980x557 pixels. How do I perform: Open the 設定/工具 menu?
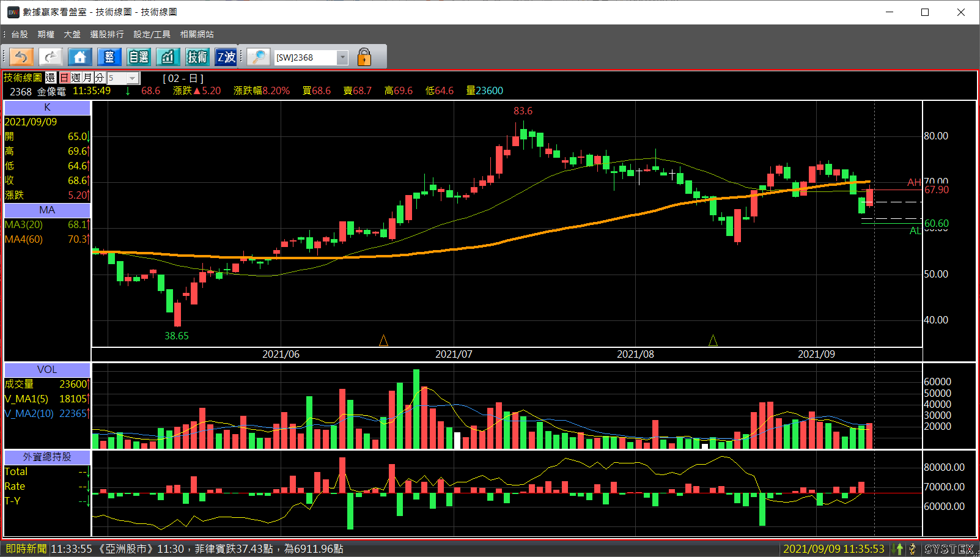click(x=152, y=34)
